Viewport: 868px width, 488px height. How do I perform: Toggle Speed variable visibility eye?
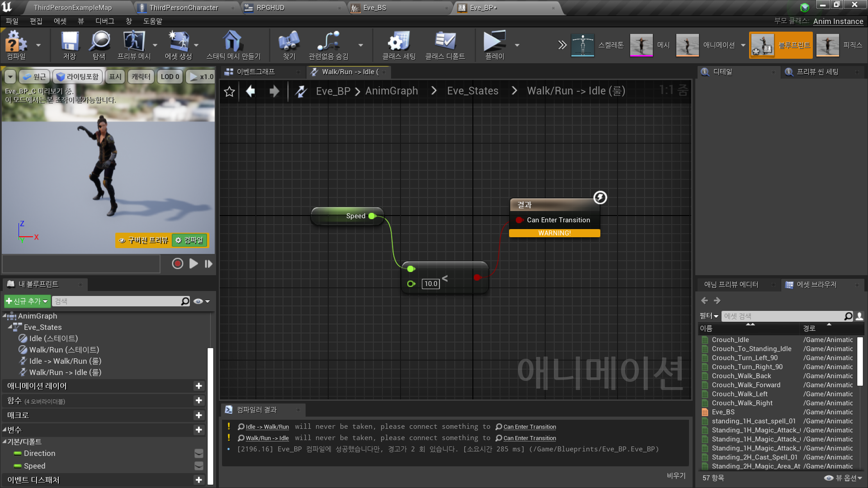(198, 466)
